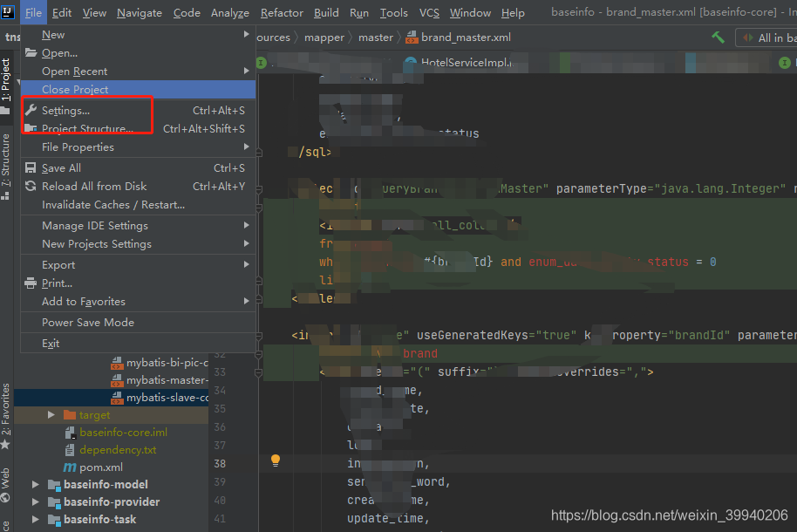Open the Analyze menu
797x532 pixels.
(x=229, y=13)
